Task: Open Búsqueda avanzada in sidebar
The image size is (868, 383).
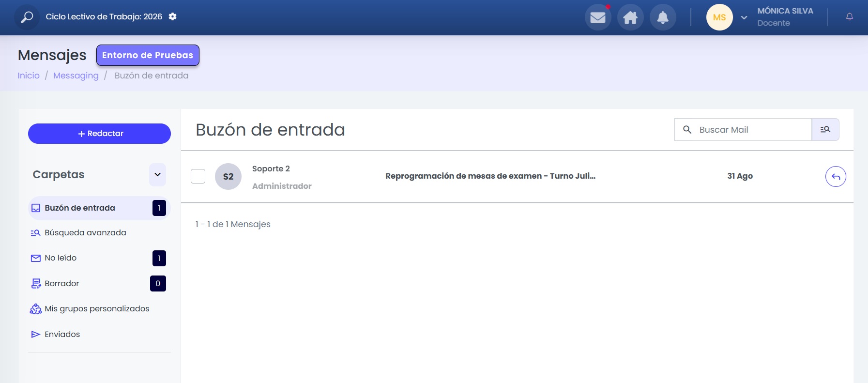Action: pos(85,233)
